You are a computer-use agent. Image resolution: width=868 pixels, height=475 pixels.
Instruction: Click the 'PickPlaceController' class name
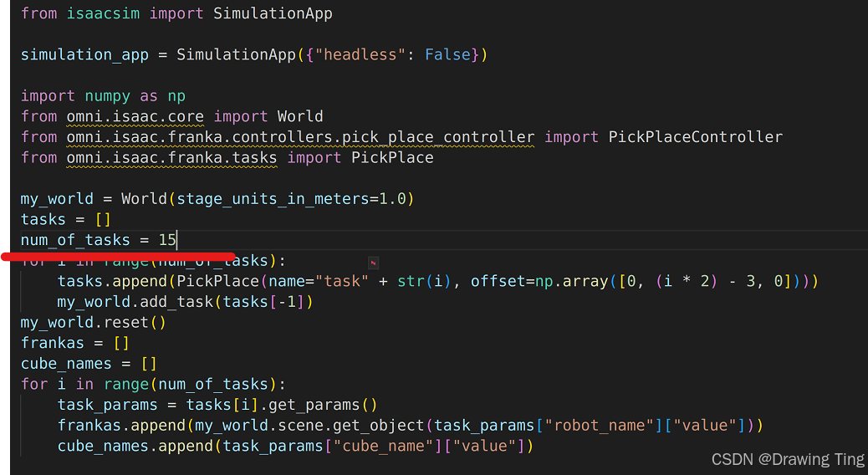pos(695,137)
